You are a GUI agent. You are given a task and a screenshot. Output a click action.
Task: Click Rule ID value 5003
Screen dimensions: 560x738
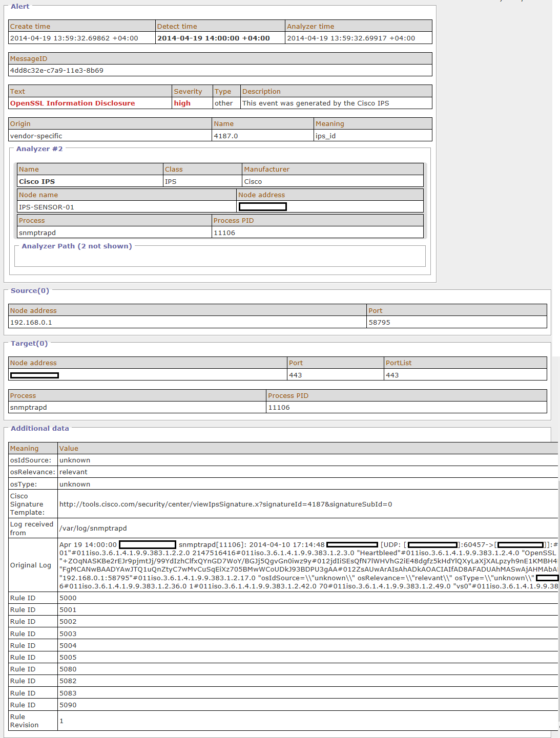[x=68, y=634]
